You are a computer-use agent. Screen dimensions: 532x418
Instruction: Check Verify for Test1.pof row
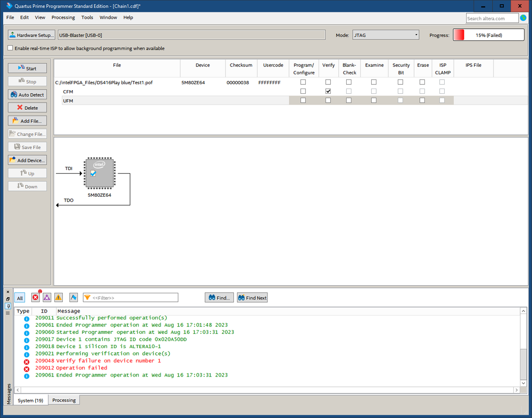click(328, 82)
